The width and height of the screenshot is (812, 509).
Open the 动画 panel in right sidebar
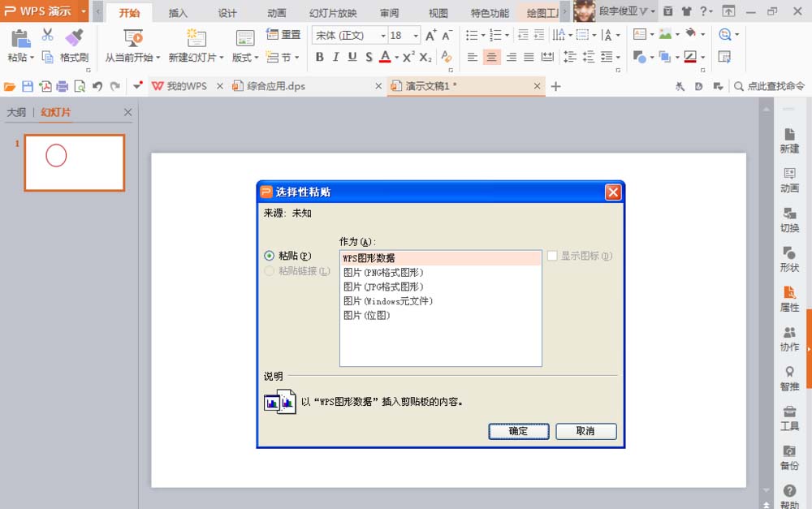click(x=789, y=180)
